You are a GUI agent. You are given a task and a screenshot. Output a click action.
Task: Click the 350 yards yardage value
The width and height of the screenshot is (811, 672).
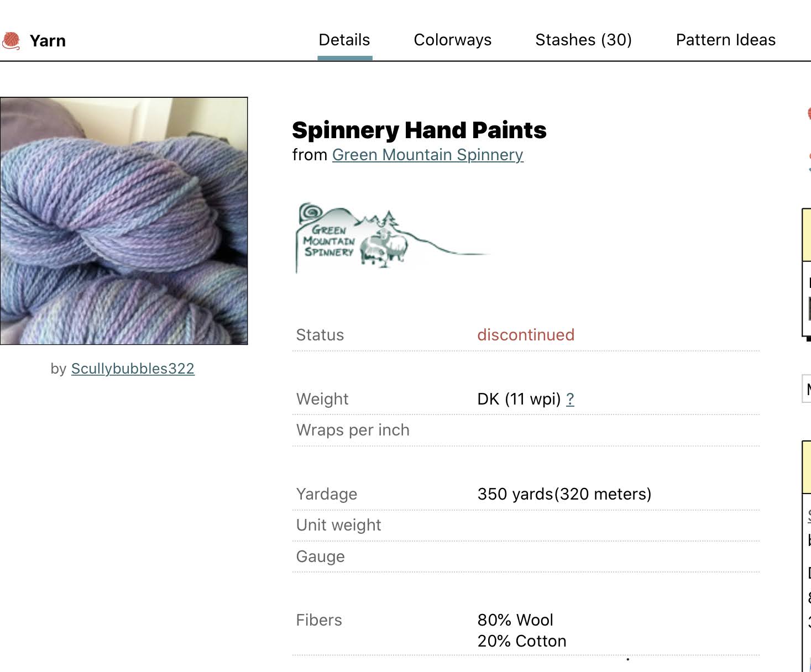564,494
